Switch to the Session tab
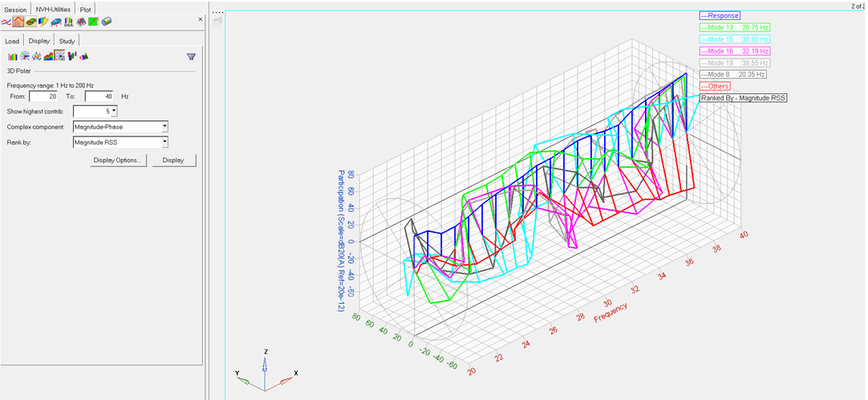 (15, 10)
